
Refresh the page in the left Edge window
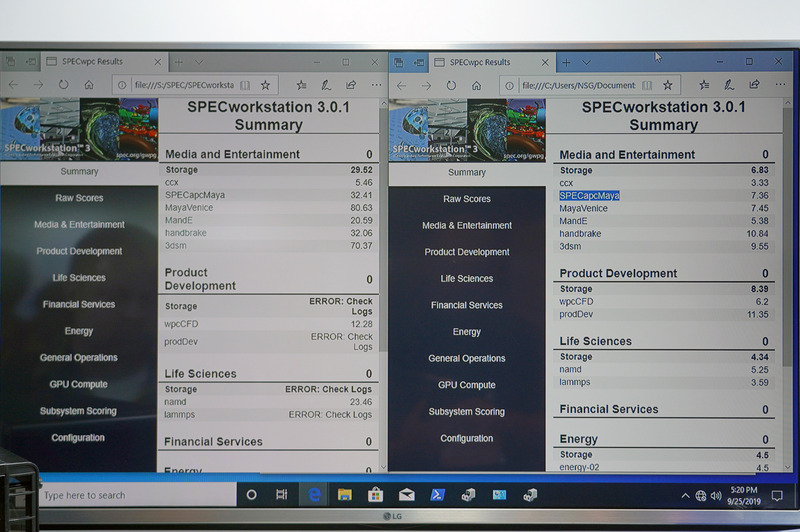[x=63, y=85]
